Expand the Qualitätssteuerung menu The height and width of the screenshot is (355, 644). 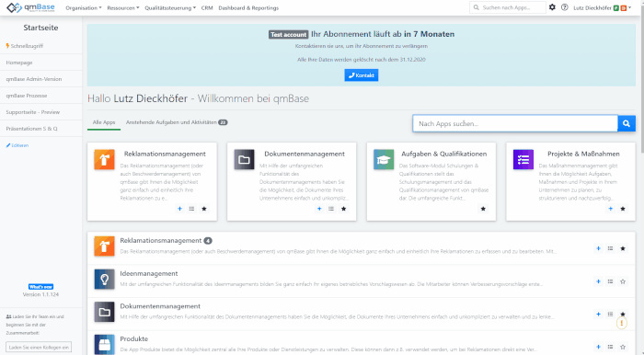click(x=170, y=7)
